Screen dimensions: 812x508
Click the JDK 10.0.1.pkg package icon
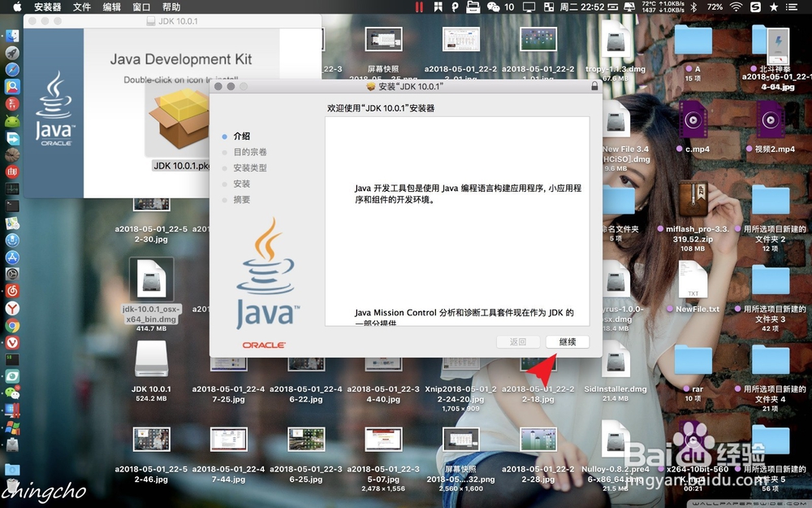pyautogui.click(x=179, y=119)
